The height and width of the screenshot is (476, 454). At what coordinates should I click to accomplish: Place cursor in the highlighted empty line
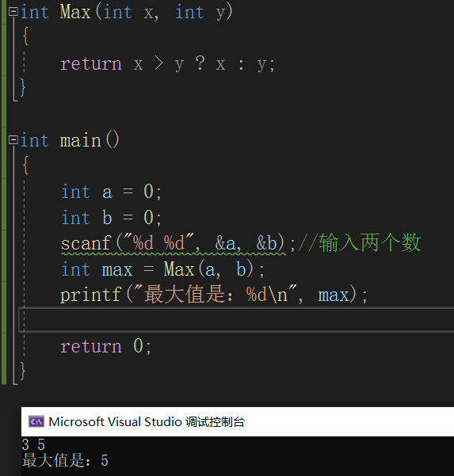point(236,320)
